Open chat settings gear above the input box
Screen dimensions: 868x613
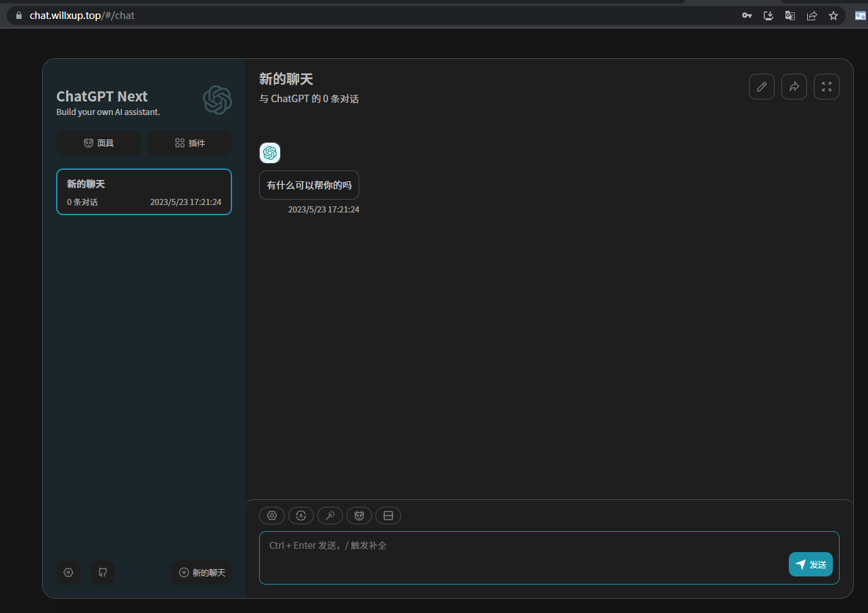[272, 516]
